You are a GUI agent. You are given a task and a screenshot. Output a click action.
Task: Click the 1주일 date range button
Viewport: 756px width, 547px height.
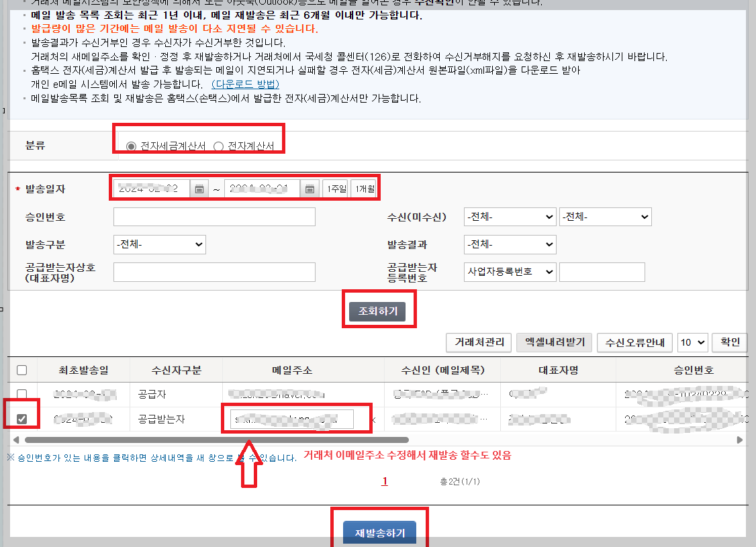[x=336, y=189]
